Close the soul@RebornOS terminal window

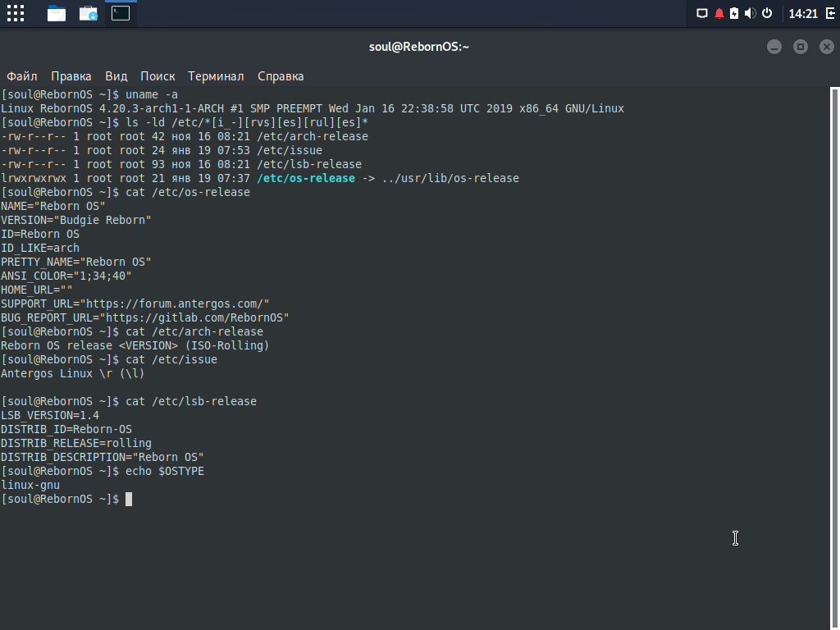point(827,47)
